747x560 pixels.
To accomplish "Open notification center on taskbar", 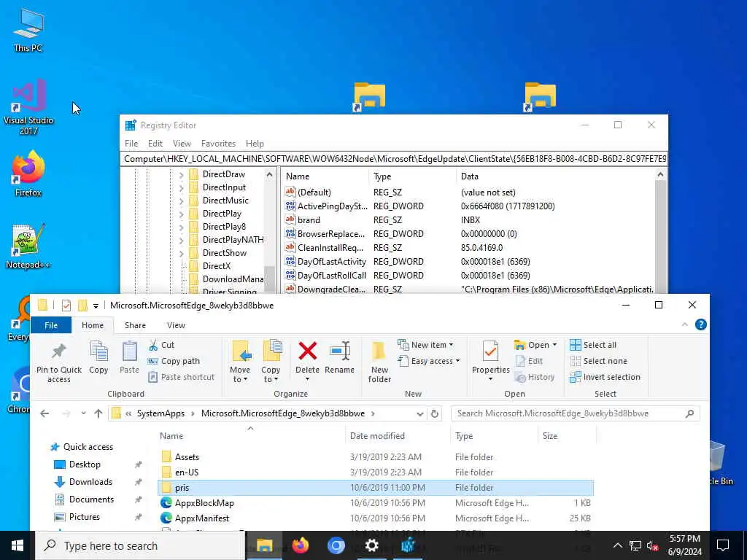I will tap(723, 545).
